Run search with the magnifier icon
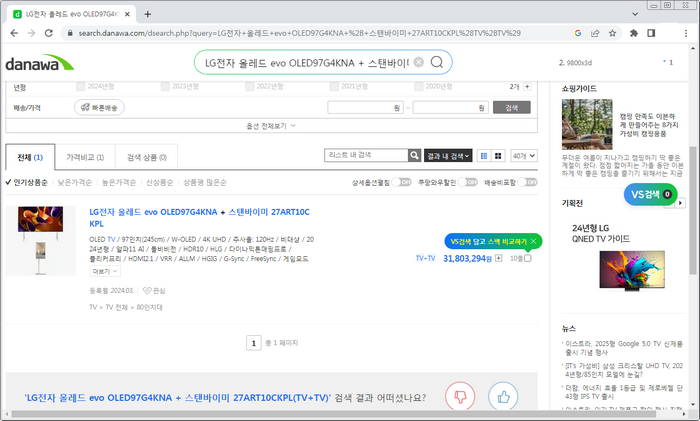The image size is (700, 421). tap(437, 62)
